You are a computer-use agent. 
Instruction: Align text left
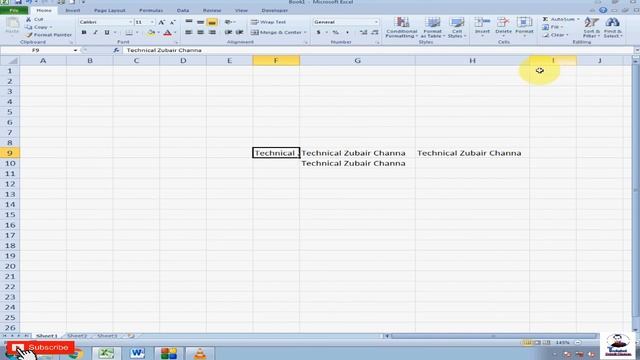[x=189, y=32]
